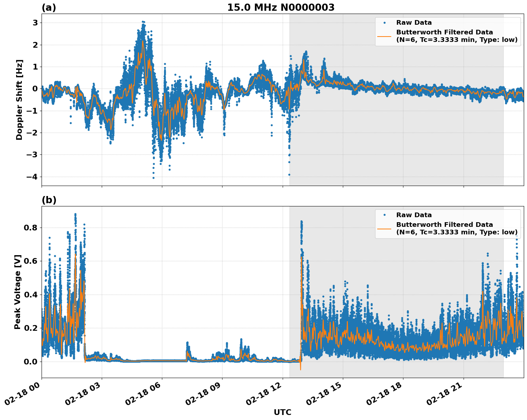Click "Raw Data" text in top legend
Viewport: 527px width, 420px height.
[414, 23]
